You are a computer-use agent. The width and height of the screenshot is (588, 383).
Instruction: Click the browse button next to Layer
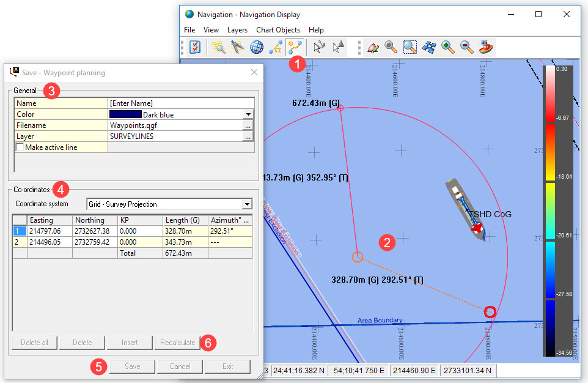(x=248, y=136)
